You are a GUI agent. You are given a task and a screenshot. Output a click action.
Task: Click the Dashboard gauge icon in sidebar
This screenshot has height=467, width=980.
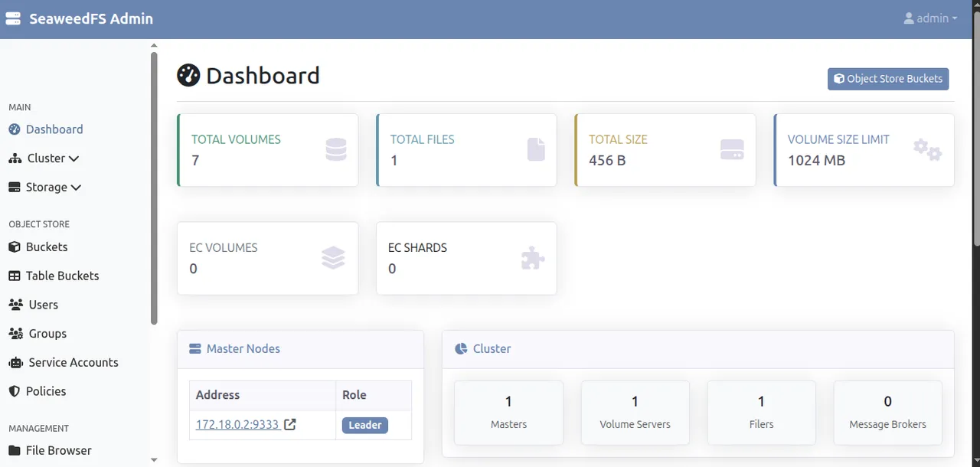coord(15,129)
